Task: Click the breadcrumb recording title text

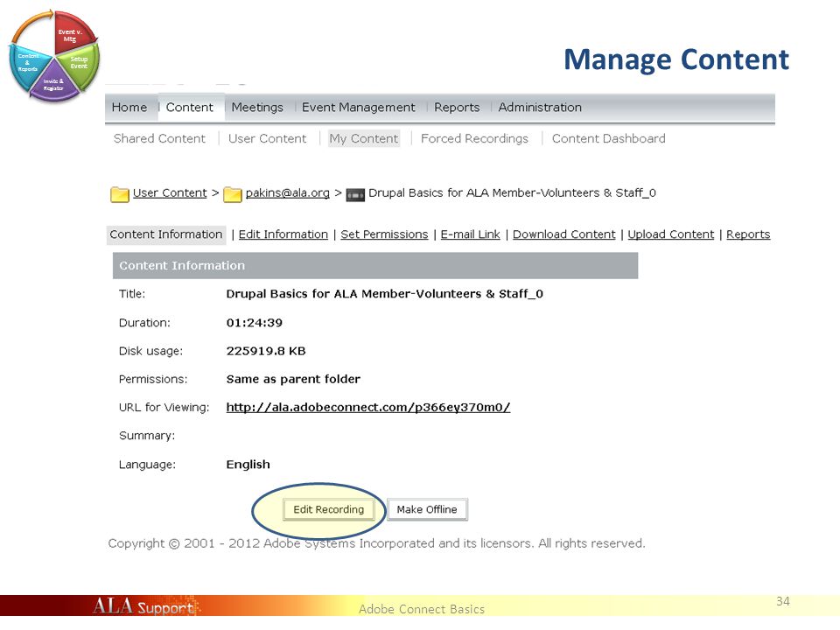Action: click(512, 192)
